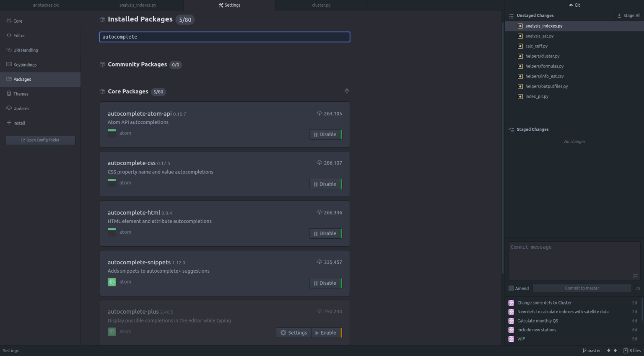Viewport: 644px width, 356px height.
Task: Click the collapse icon beside Core Packages
Action: [347, 91]
